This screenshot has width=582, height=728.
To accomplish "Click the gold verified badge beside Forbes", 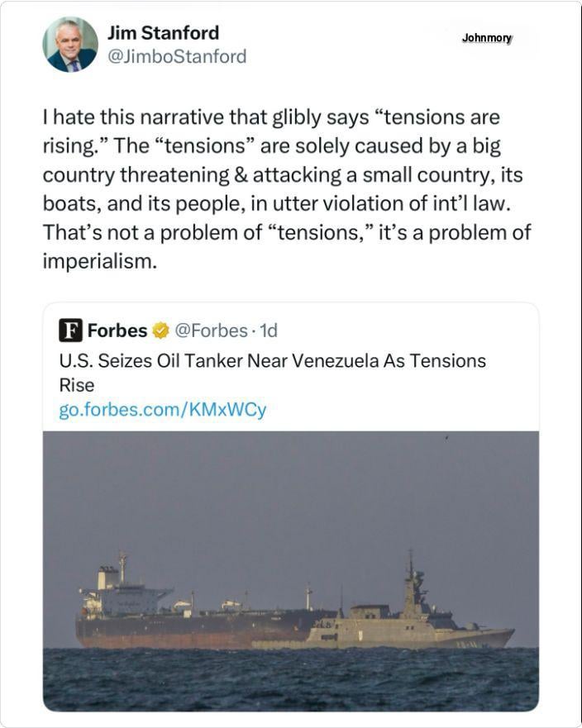I will [x=160, y=331].
